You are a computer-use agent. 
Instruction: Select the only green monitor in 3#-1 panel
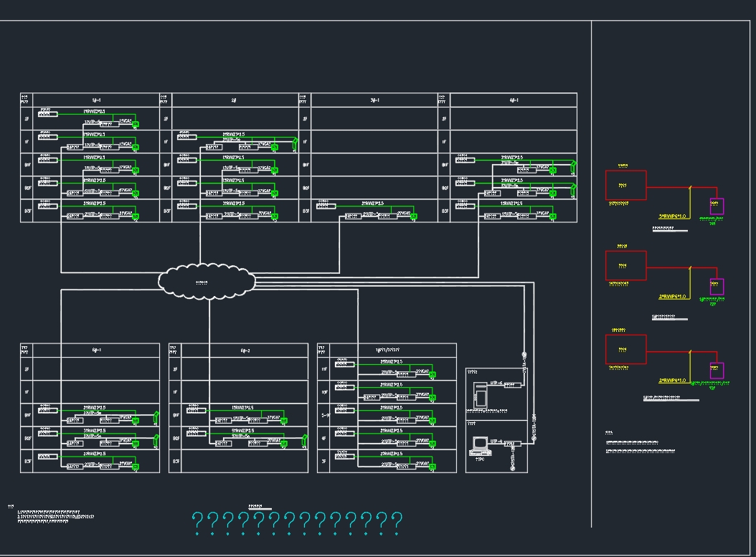pos(414,217)
